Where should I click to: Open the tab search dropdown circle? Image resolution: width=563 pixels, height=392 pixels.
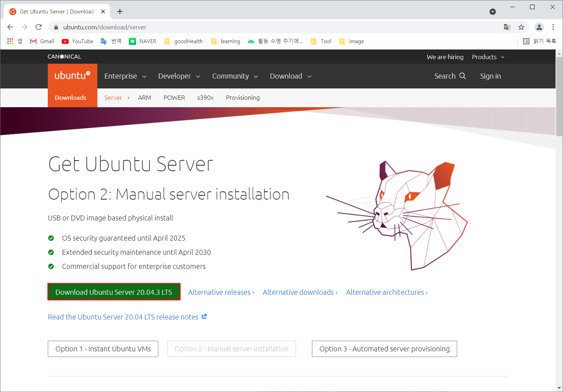[493, 12]
